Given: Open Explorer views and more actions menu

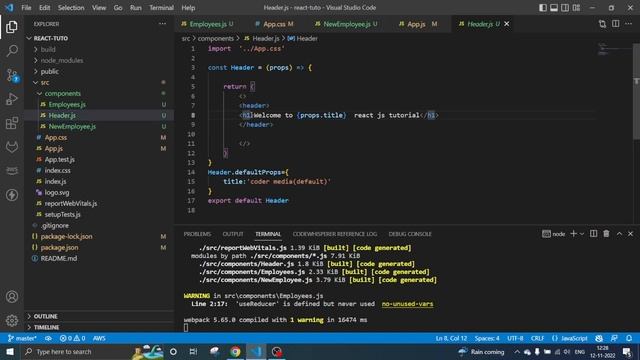Looking at the screenshot, I should coord(162,24).
